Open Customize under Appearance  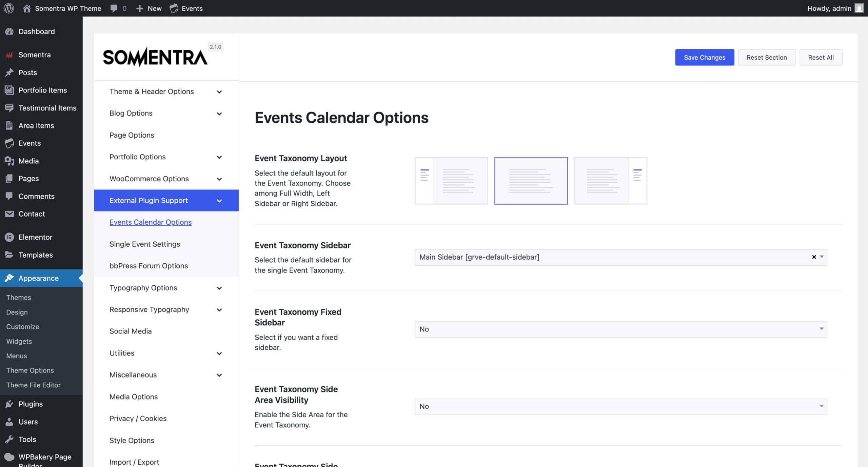[x=23, y=327]
